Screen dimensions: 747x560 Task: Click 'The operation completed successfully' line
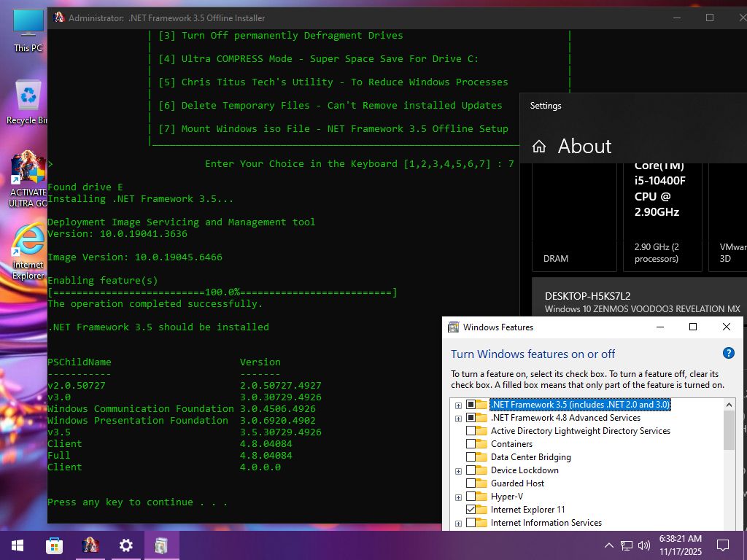pos(155,304)
